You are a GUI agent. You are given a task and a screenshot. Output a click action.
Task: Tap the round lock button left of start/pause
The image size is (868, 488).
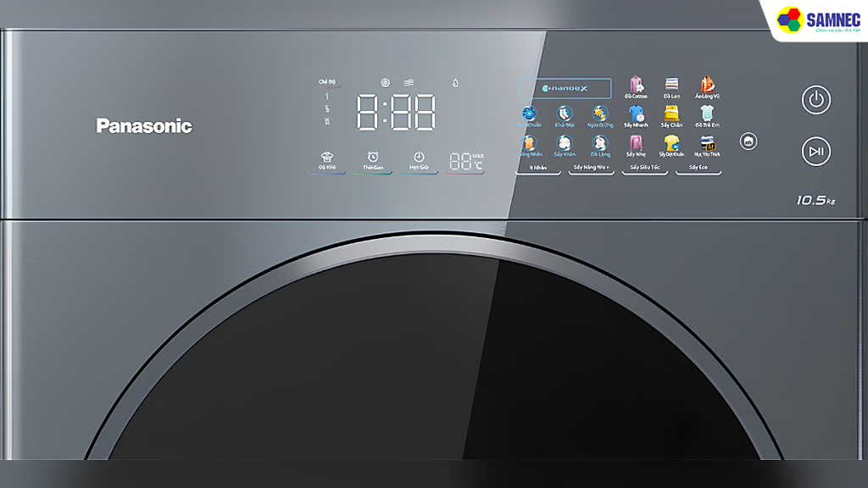pyautogui.click(x=748, y=141)
